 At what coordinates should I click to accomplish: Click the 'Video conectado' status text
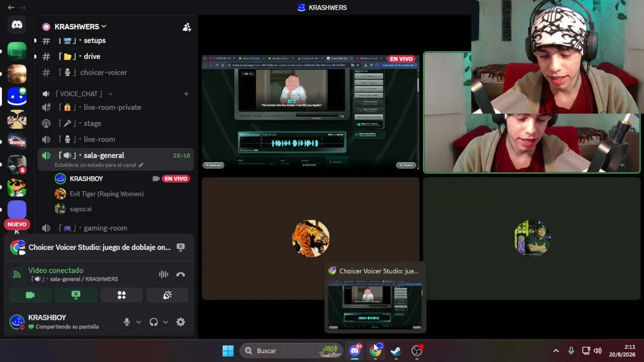pos(55,270)
